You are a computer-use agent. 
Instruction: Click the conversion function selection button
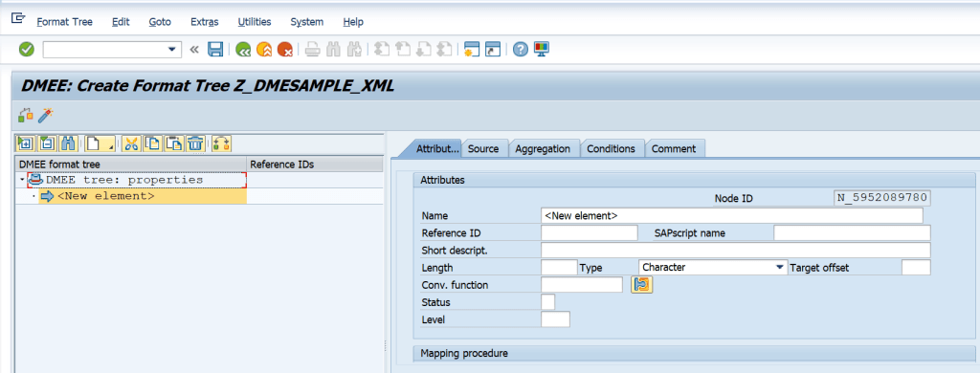[x=642, y=285]
